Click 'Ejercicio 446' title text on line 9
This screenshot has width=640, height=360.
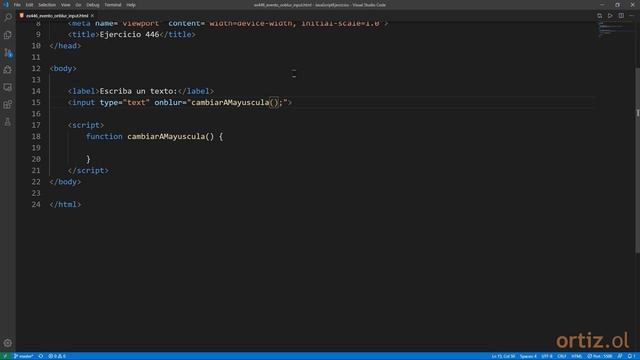pos(129,35)
